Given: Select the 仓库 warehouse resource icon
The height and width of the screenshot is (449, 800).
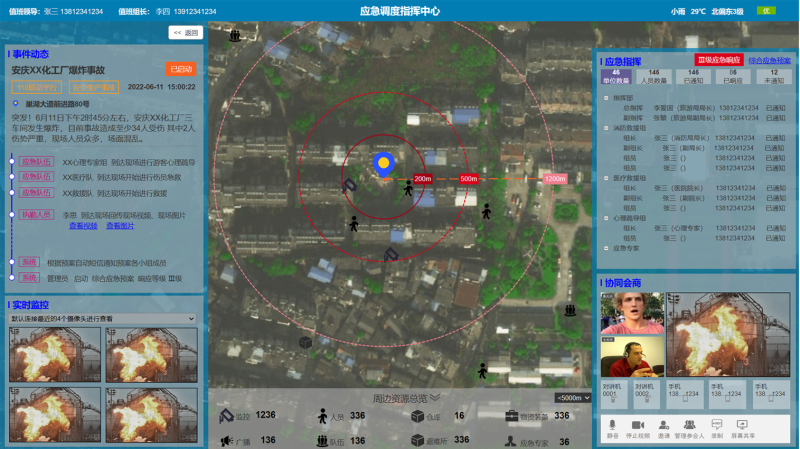Looking at the screenshot, I should (x=417, y=415).
